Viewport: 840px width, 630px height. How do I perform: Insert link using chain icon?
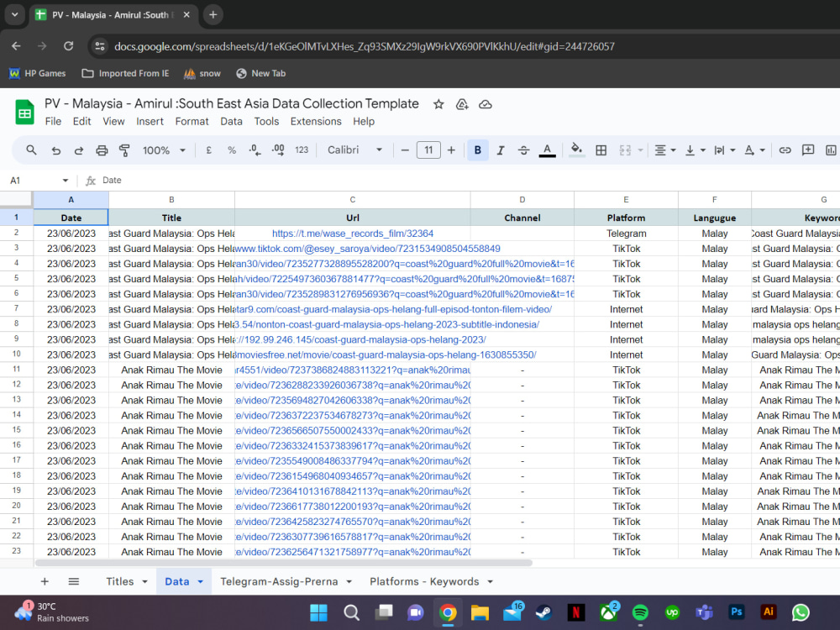tap(785, 150)
